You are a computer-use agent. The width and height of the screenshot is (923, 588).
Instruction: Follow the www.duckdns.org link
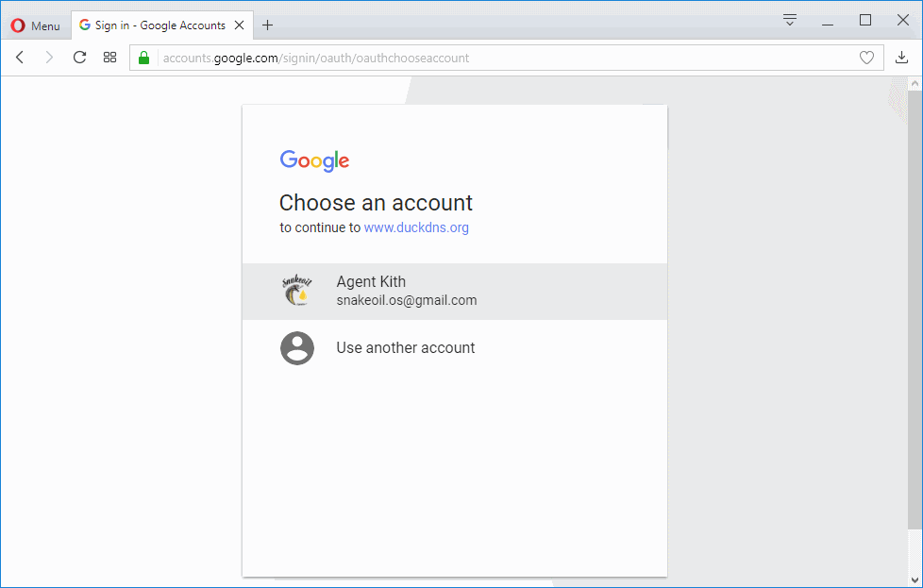click(416, 227)
